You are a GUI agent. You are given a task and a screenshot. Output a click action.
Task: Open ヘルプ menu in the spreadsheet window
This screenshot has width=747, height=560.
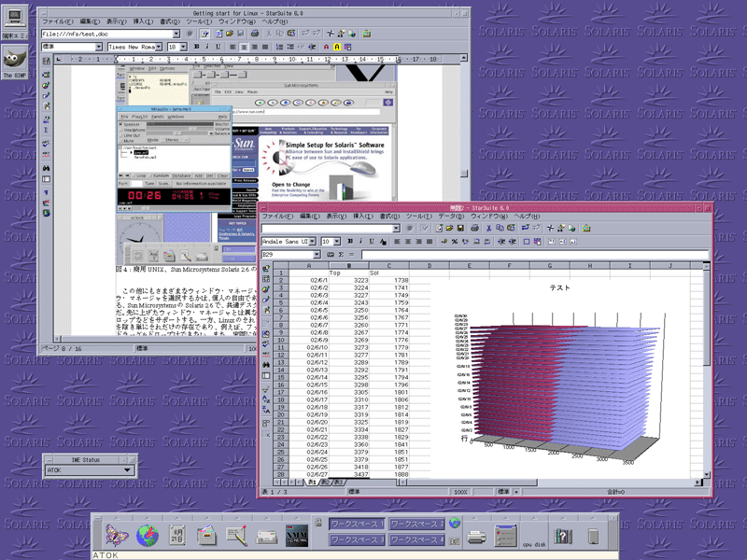[527, 217]
